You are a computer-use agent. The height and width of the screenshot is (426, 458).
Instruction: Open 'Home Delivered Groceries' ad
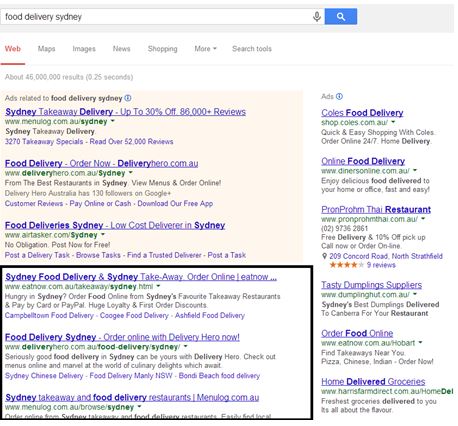point(373,382)
